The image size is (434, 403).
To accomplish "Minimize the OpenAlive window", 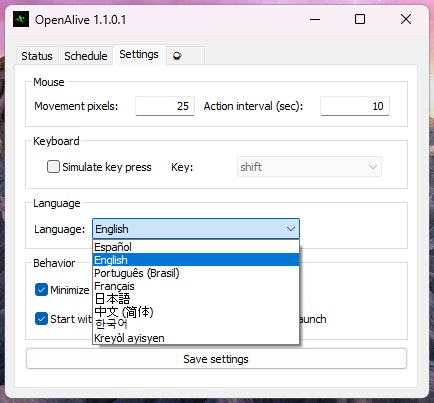I will tap(315, 19).
